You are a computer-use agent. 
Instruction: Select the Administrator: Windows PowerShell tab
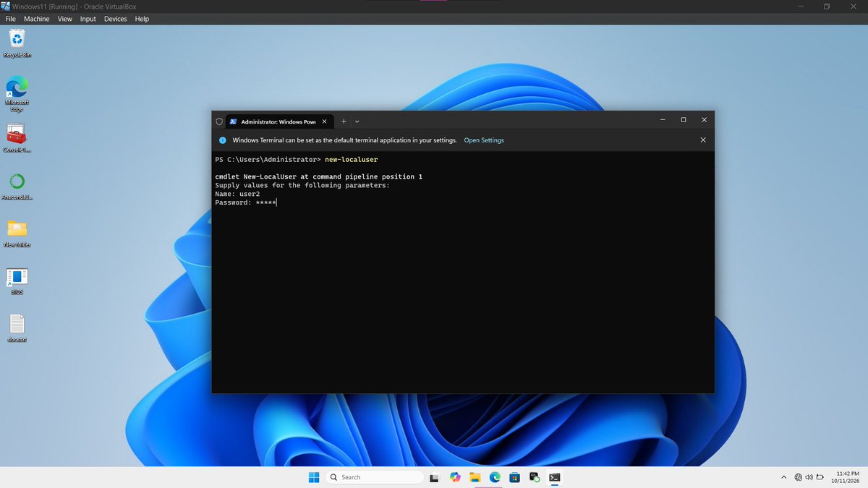[278, 121]
